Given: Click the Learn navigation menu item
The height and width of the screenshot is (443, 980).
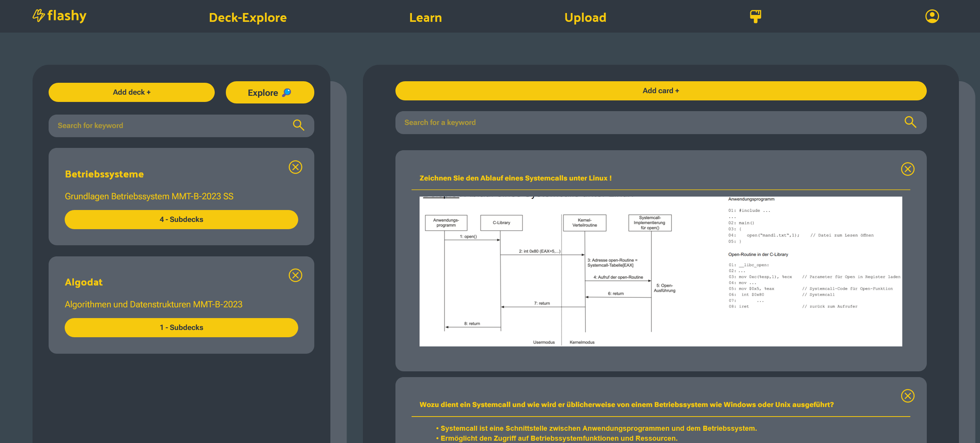Looking at the screenshot, I should 425,17.
